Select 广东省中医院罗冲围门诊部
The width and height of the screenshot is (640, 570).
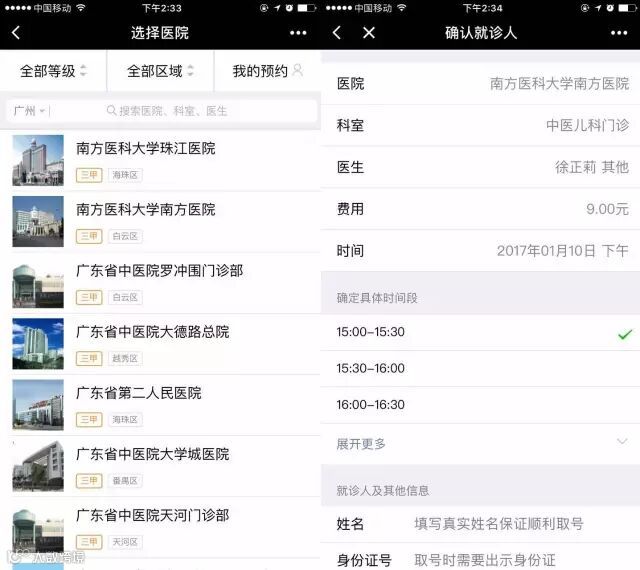coord(160,283)
